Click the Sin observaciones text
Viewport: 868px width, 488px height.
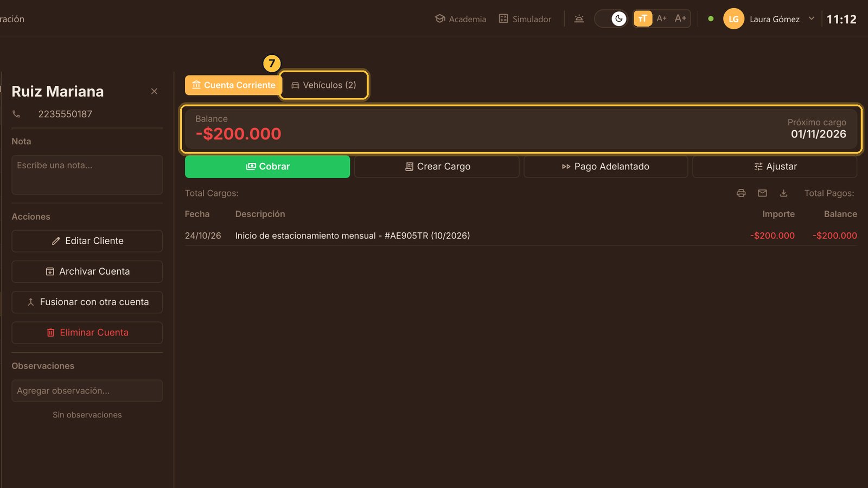coord(87,415)
